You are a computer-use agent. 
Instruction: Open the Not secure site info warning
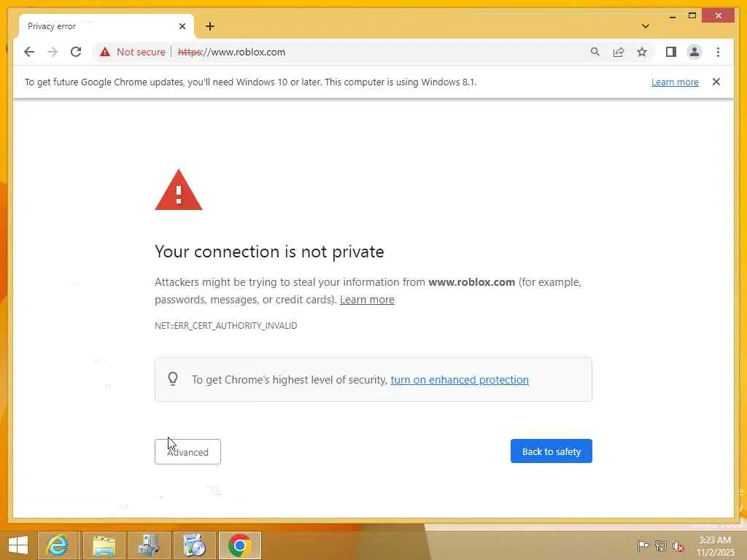[x=133, y=52]
